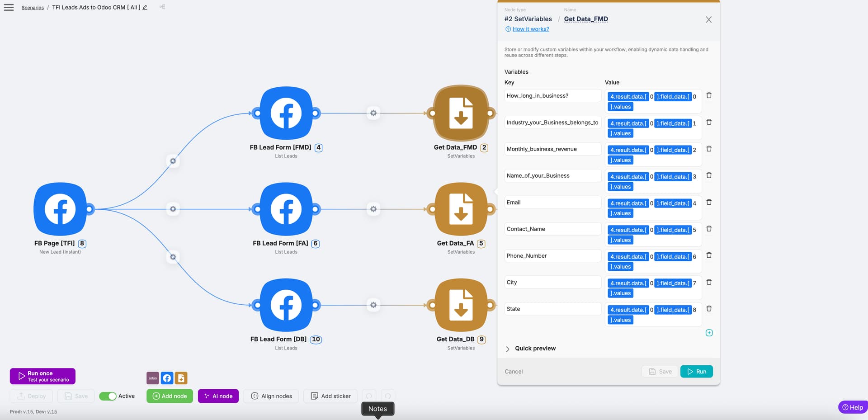The height and width of the screenshot is (420, 868).
Task: Delete the Phone_Number variable row
Action: pos(709,255)
